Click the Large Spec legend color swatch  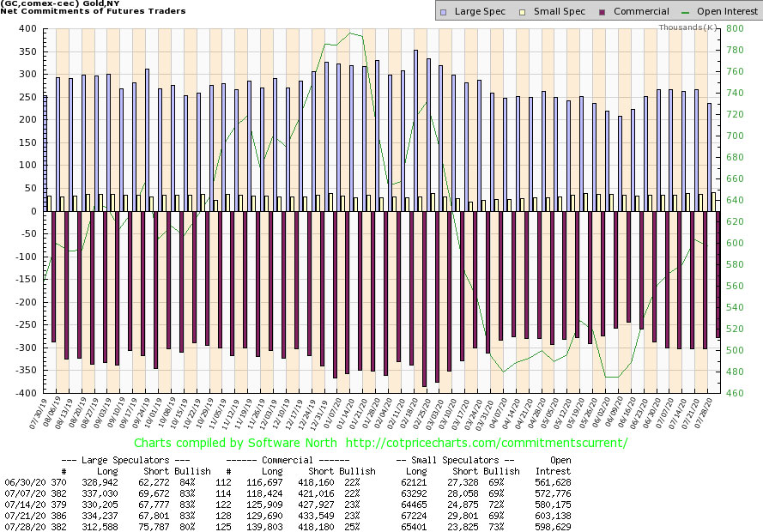(443, 12)
